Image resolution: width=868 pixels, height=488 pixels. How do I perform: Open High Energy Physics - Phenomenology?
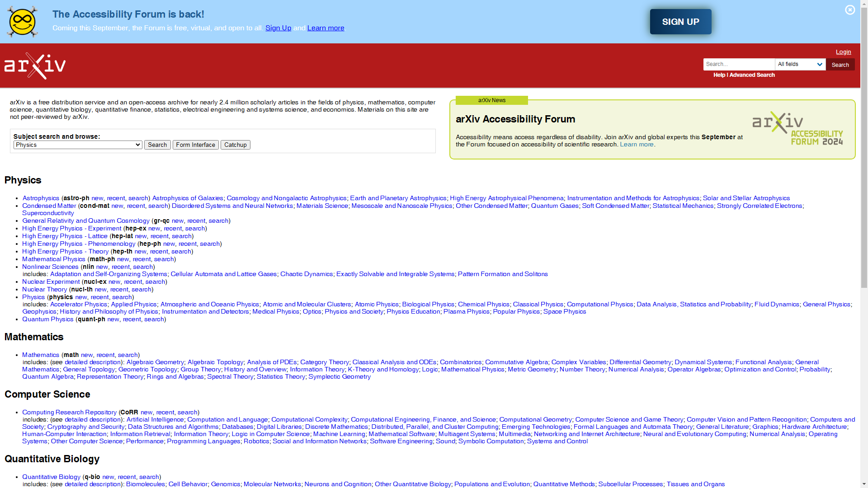click(x=79, y=244)
